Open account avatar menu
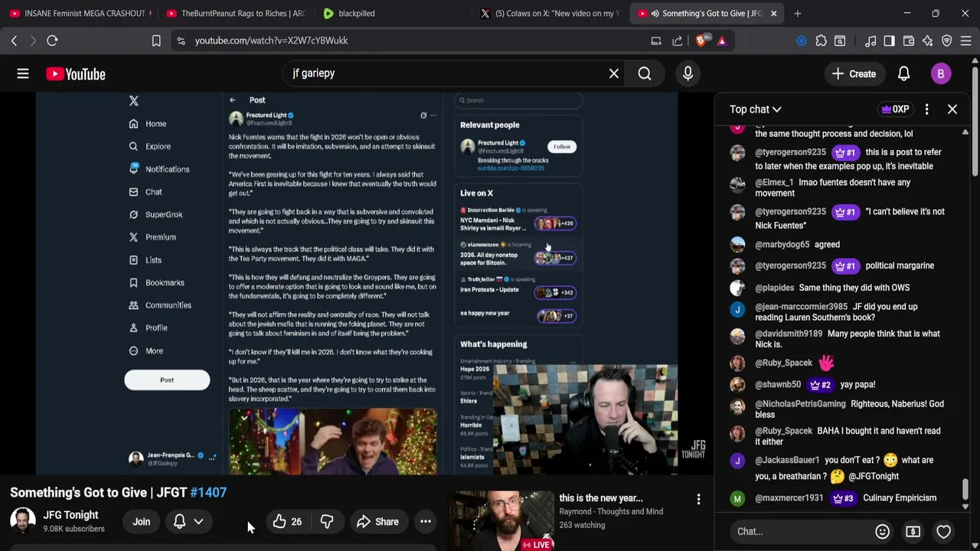 pos(941,73)
